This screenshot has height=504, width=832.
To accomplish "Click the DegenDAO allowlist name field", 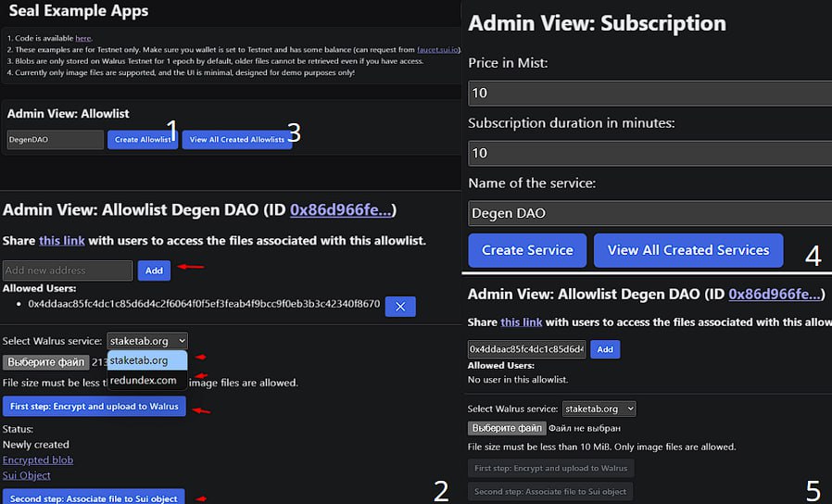I will click(56, 140).
